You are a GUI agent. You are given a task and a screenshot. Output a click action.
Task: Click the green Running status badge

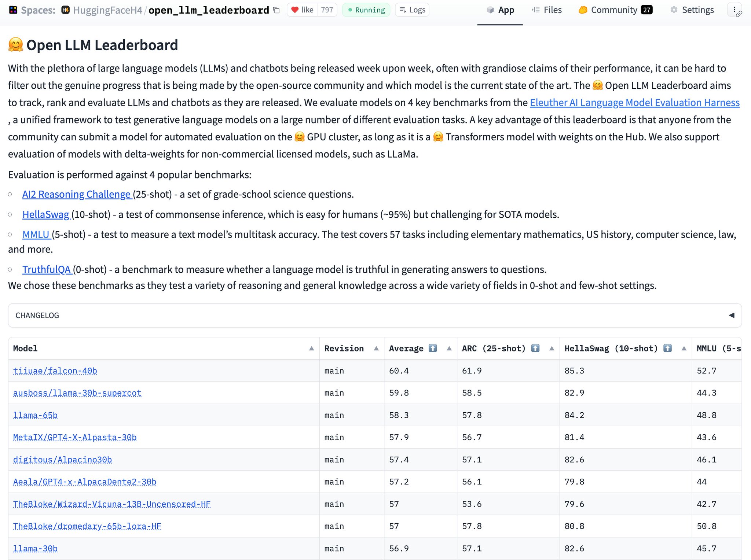(x=366, y=10)
